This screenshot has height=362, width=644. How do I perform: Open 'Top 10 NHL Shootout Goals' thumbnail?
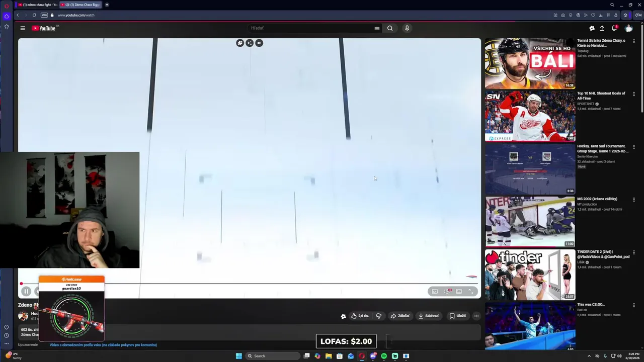pyautogui.click(x=530, y=116)
